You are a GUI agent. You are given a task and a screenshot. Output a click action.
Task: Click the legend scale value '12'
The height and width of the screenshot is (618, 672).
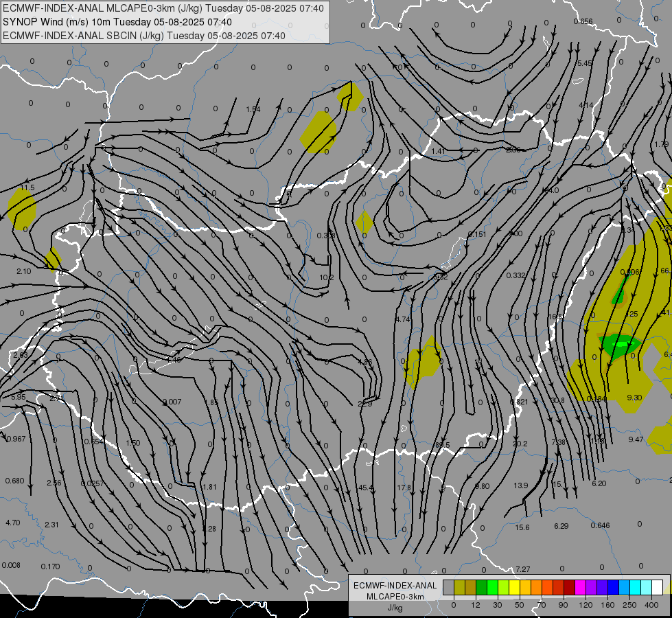click(x=476, y=605)
